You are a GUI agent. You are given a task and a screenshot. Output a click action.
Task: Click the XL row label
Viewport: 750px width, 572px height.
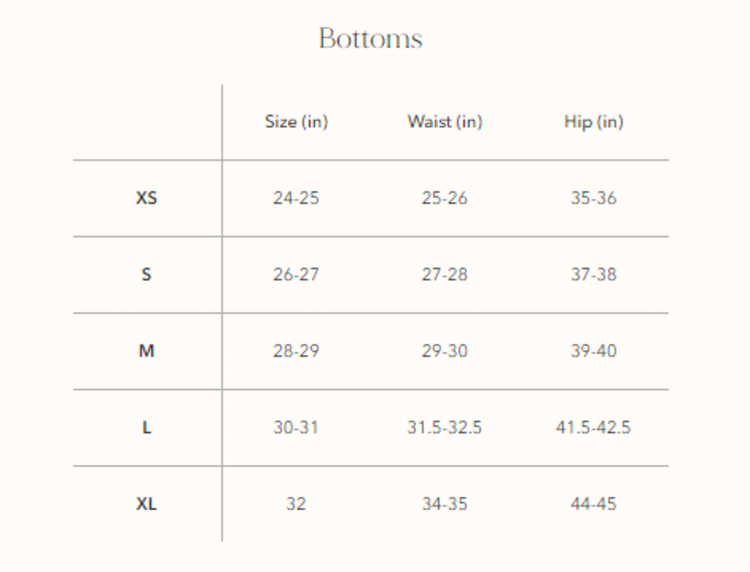[146, 504]
